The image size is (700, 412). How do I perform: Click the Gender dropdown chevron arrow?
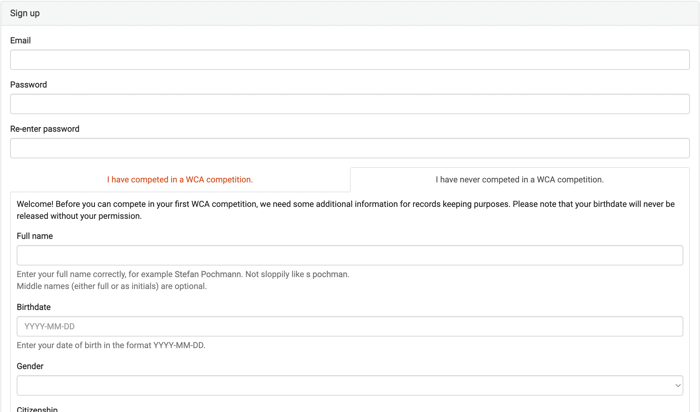678,385
